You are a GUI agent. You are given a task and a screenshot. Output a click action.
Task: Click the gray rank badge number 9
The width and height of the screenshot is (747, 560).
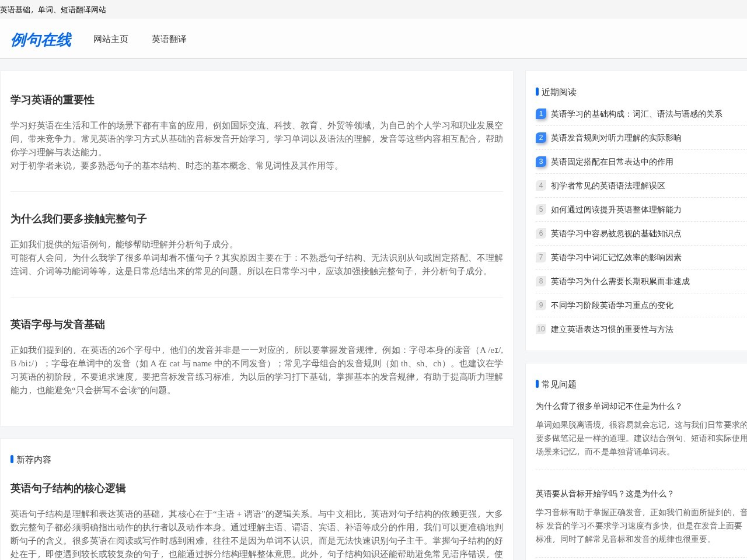(x=541, y=305)
